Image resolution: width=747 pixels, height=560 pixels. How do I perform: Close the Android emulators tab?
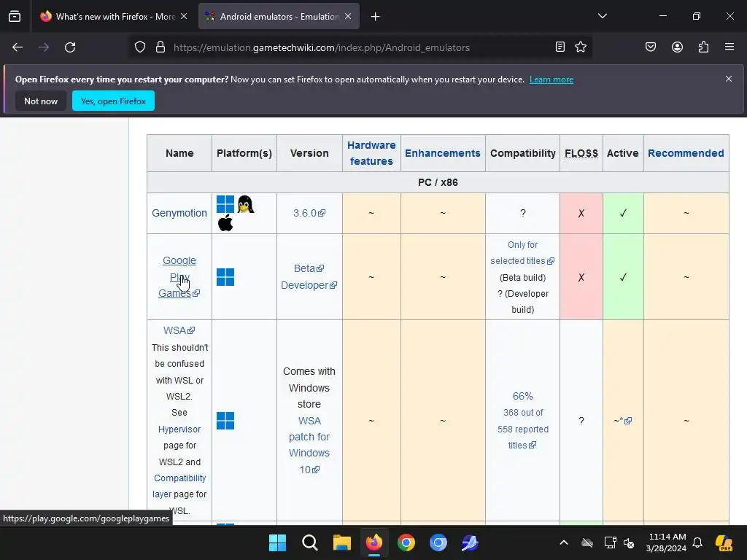(348, 16)
